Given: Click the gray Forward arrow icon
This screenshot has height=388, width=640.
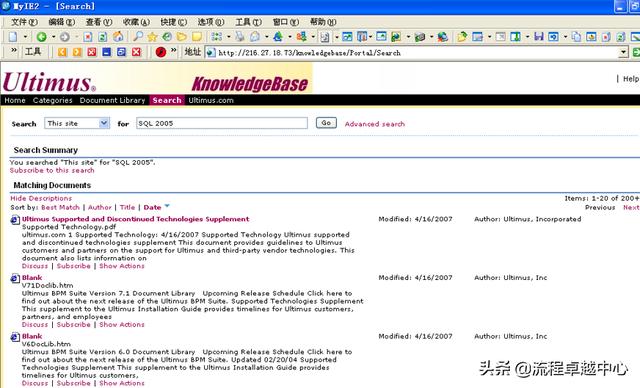Looking at the screenshot, I should pos(64,37).
